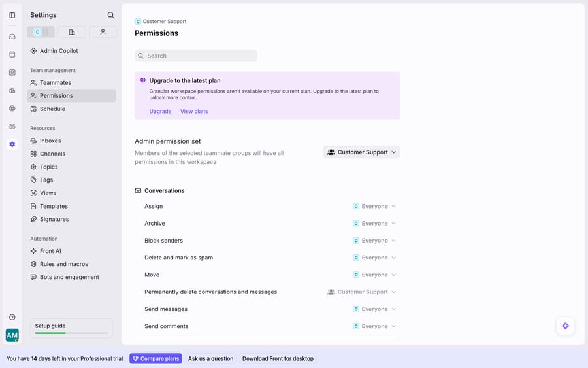Screen dimensions: 588x368
Task: Click the Conversations section heading
Action: [x=164, y=191]
